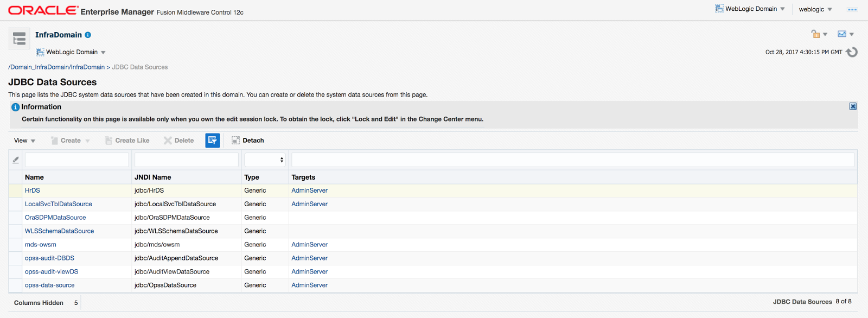Open the Type filter combo box
The height and width of the screenshot is (318, 868).
[265, 160]
